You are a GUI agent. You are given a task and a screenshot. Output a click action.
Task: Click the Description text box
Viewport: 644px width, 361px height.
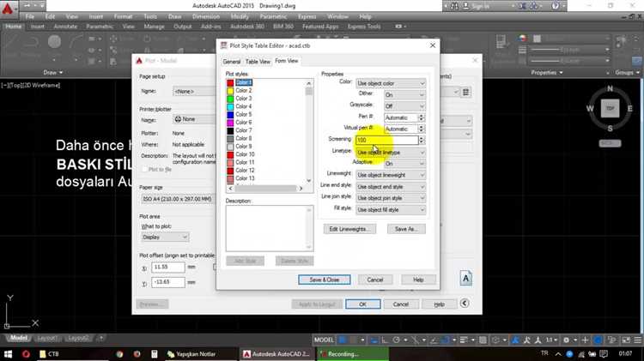[270, 228]
